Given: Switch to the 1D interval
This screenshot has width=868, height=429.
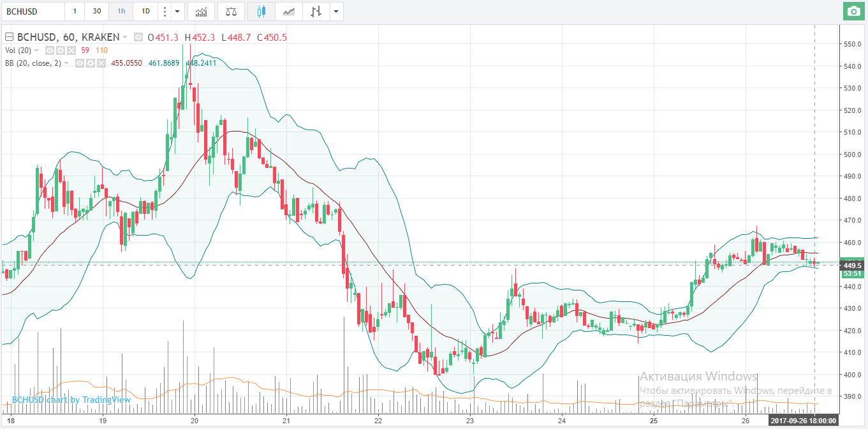Looking at the screenshot, I should [145, 11].
